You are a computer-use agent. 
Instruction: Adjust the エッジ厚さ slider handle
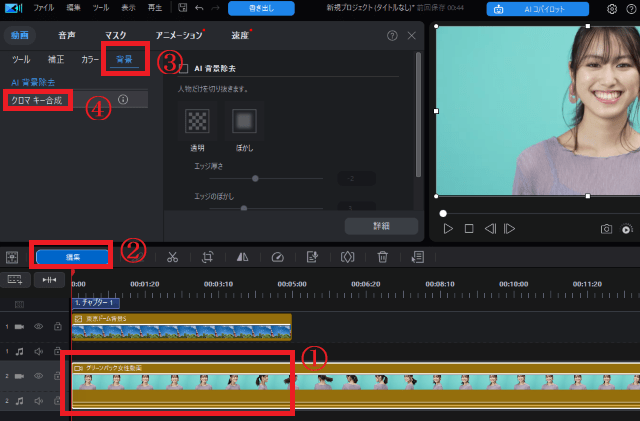pos(255,178)
